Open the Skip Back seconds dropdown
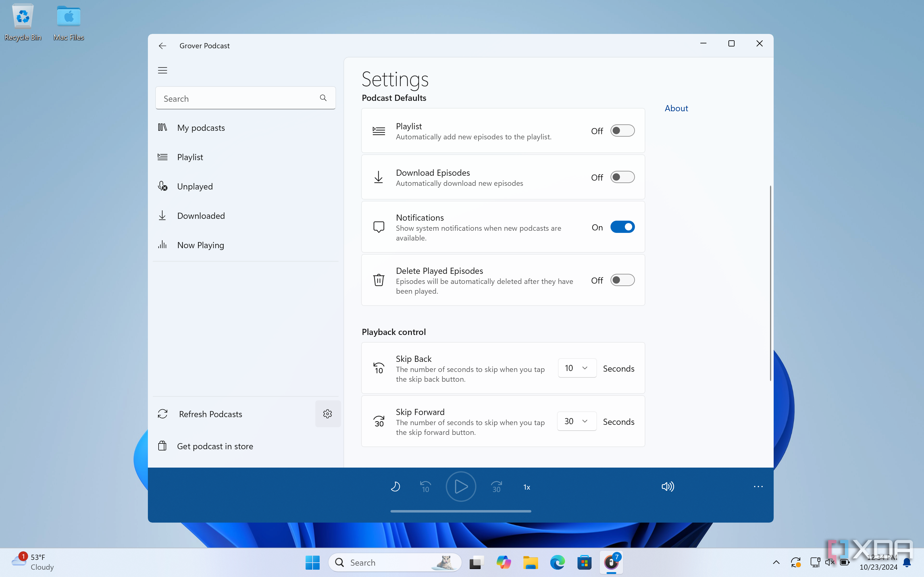 [x=577, y=368]
